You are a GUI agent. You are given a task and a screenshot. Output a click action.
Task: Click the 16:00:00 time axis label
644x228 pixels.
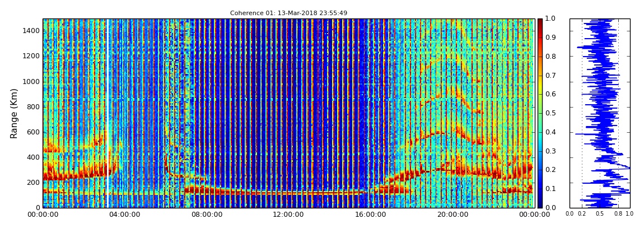pyautogui.click(x=371, y=215)
